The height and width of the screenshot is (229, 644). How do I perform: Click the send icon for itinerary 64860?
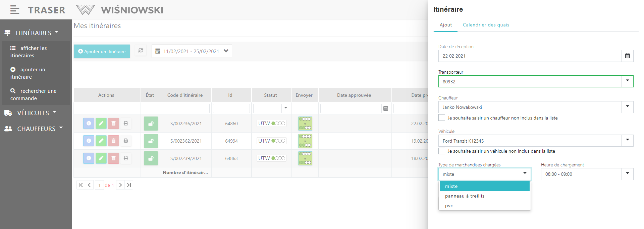pyautogui.click(x=305, y=124)
